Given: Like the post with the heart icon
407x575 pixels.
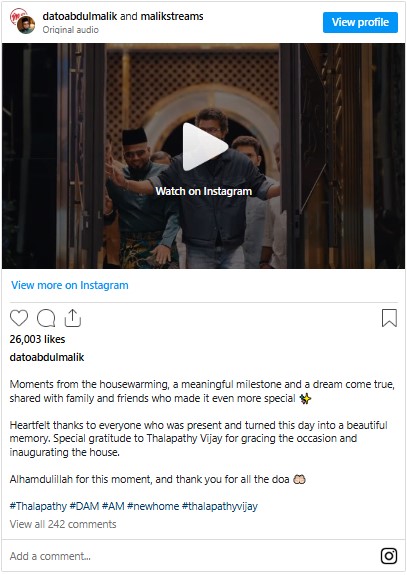Looking at the screenshot, I should pyautogui.click(x=19, y=318).
